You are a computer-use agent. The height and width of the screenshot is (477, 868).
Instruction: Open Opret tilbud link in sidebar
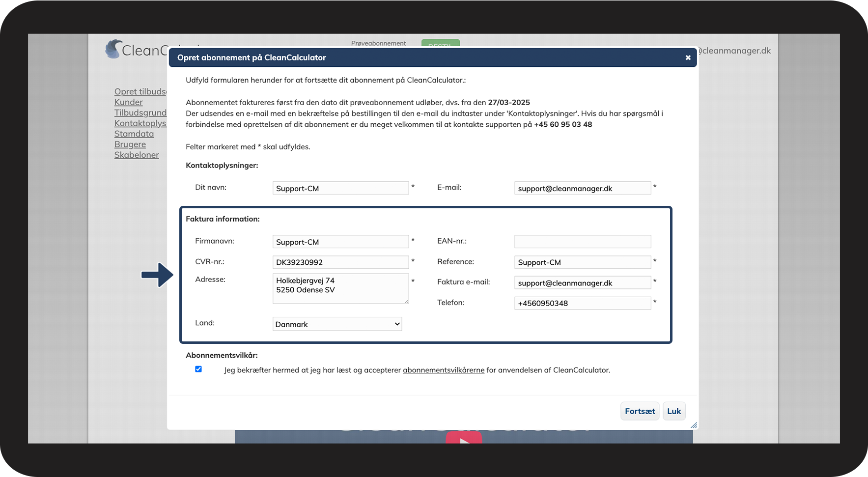pyautogui.click(x=140, y=91)
